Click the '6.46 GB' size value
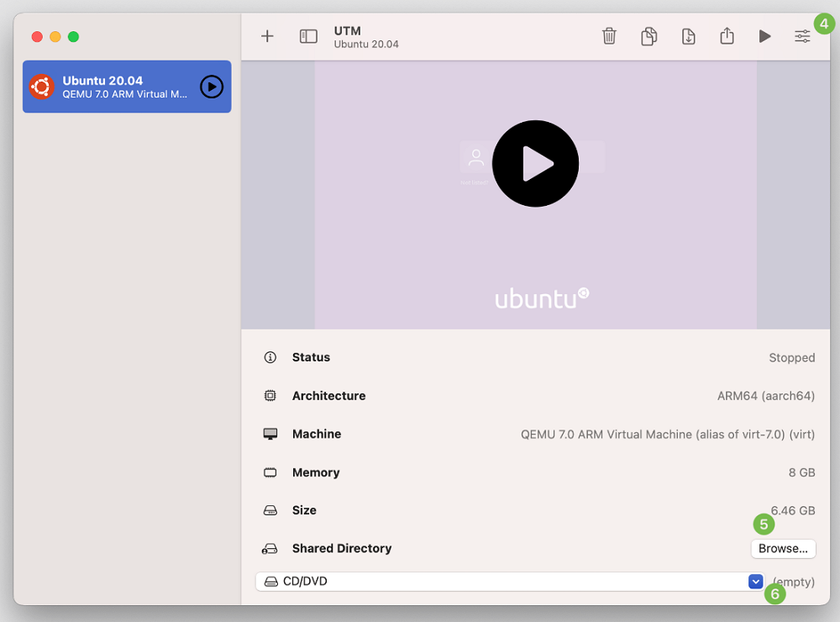Screen dimensions: 840x622 (793, 510)
